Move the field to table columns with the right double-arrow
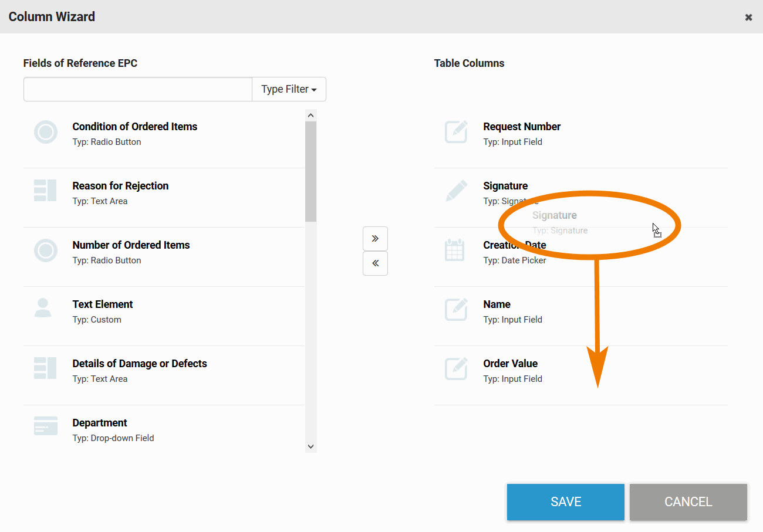 (x=375, y=239)
